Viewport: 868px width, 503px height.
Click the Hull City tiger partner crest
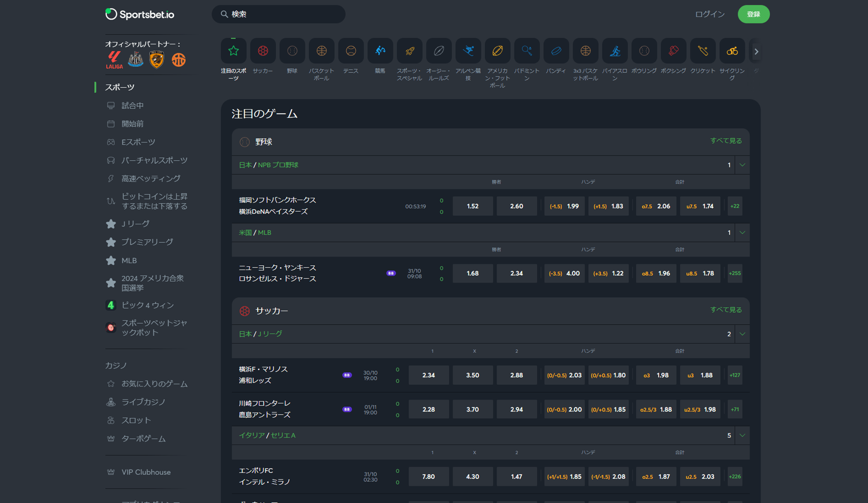pos(157,59)
